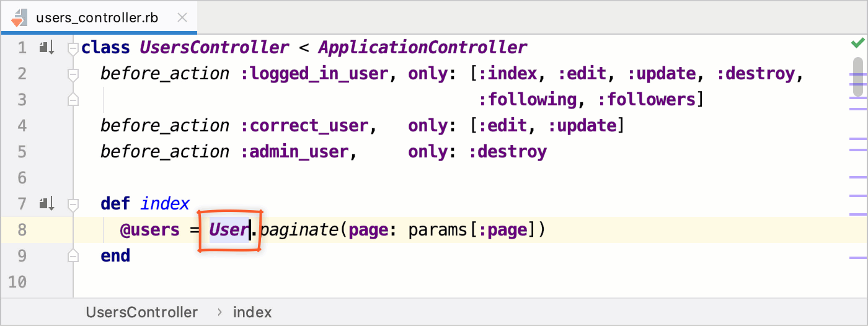Image resolution: width=868 pixels, height=326 pixels.
Task: Click the green inspection checkmark icon
Action: (x=857, y=43)
